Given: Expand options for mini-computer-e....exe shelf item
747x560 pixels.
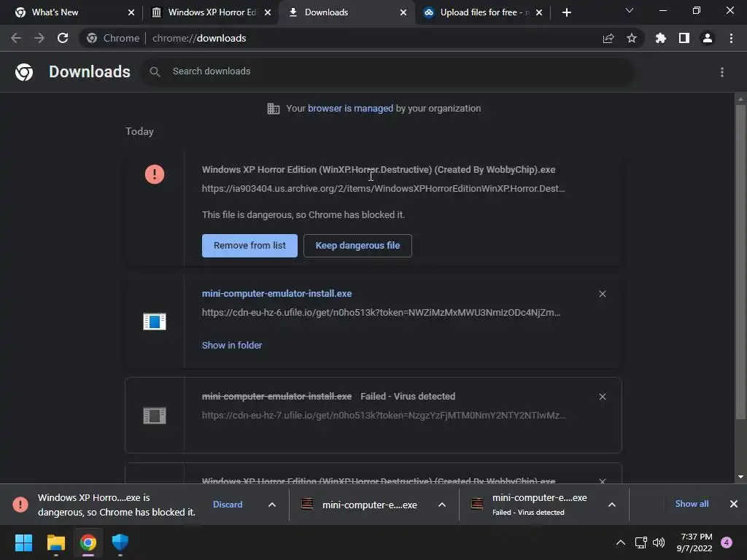Looking at the screenshot, I should (x=442, y=505).
